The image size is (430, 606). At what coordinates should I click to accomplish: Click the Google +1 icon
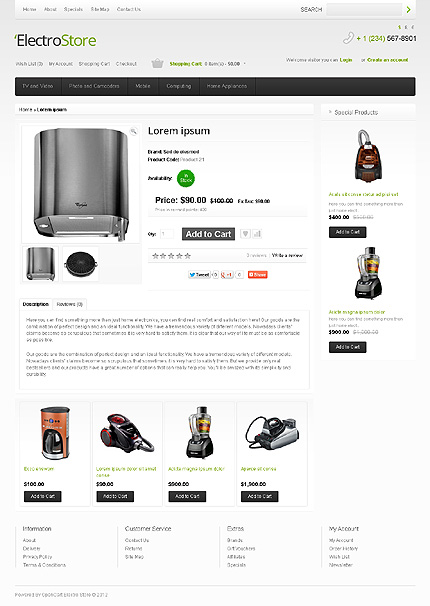pos(227,275)
